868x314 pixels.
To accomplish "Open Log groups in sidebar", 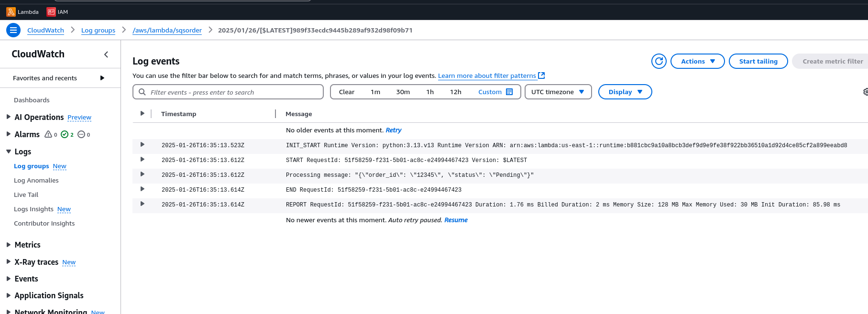I will (x=32, y=166).
